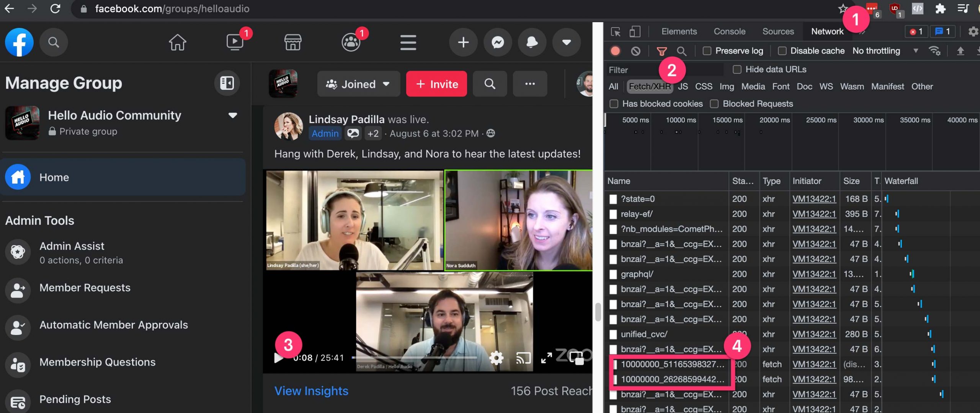Click the Invite button
This screenshot has width=980, height=413.
point(436,84)
